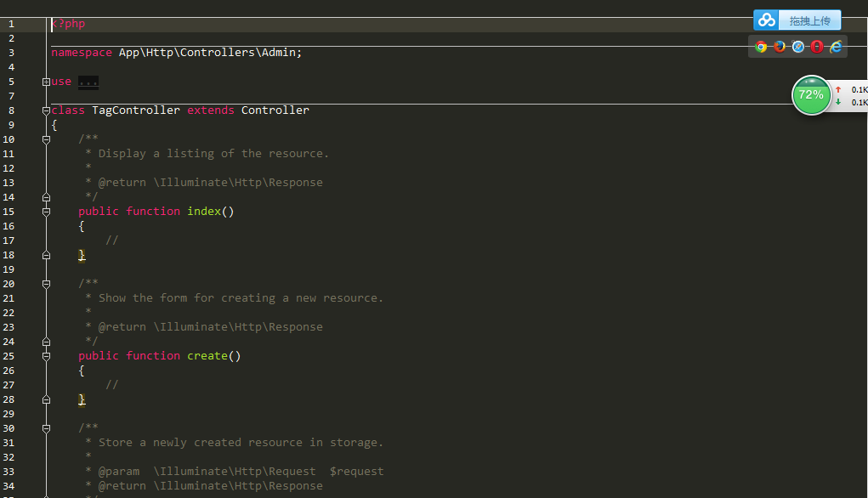Viewport: 868px width, 498px height.
Task: Click the upload speed 0.1K indicator
Action: [x=853, y=89]
